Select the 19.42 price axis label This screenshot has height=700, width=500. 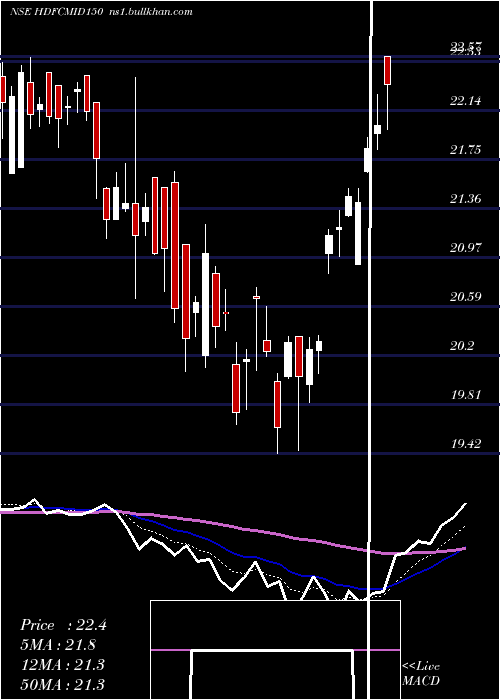(466, 444)
